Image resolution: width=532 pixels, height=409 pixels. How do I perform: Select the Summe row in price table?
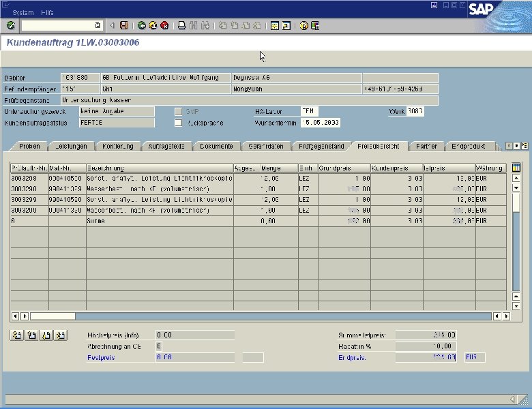pos(258,221)
